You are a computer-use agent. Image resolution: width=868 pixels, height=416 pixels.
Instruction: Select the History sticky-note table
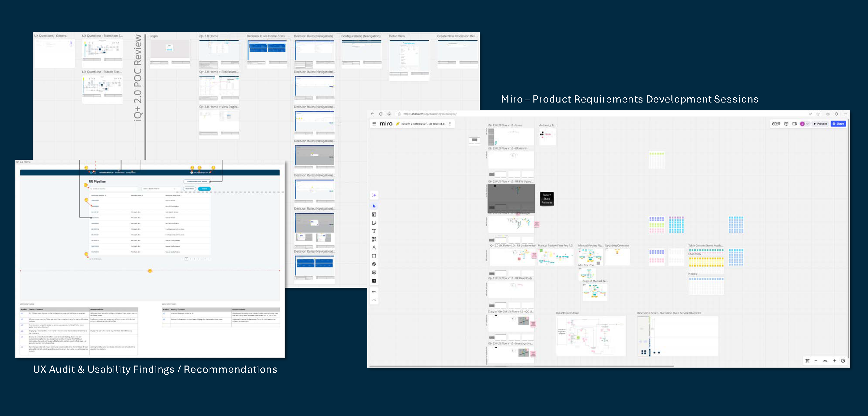[x=706, y=286]
